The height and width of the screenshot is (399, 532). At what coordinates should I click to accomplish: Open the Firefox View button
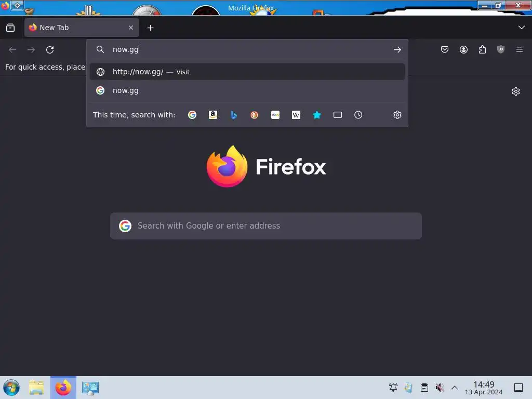tap(10, 28)
